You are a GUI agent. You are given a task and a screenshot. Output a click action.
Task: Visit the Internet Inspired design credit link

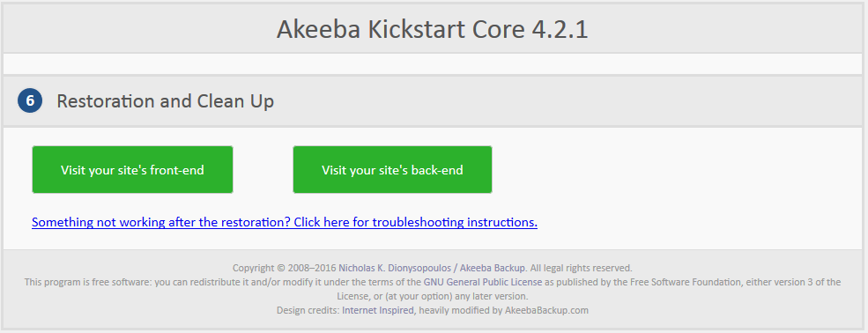377,310
